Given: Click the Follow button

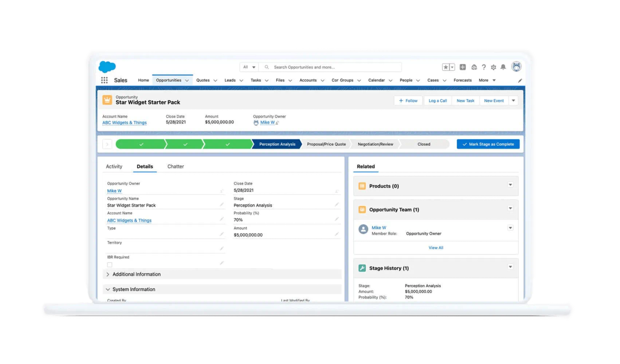Looking at the screenshot, I should point(408,101).
